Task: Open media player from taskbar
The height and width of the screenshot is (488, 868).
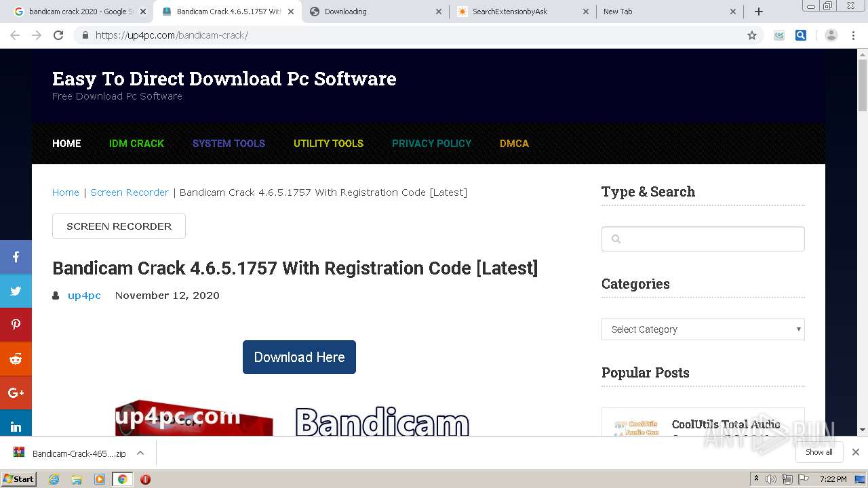Action: 100,479
